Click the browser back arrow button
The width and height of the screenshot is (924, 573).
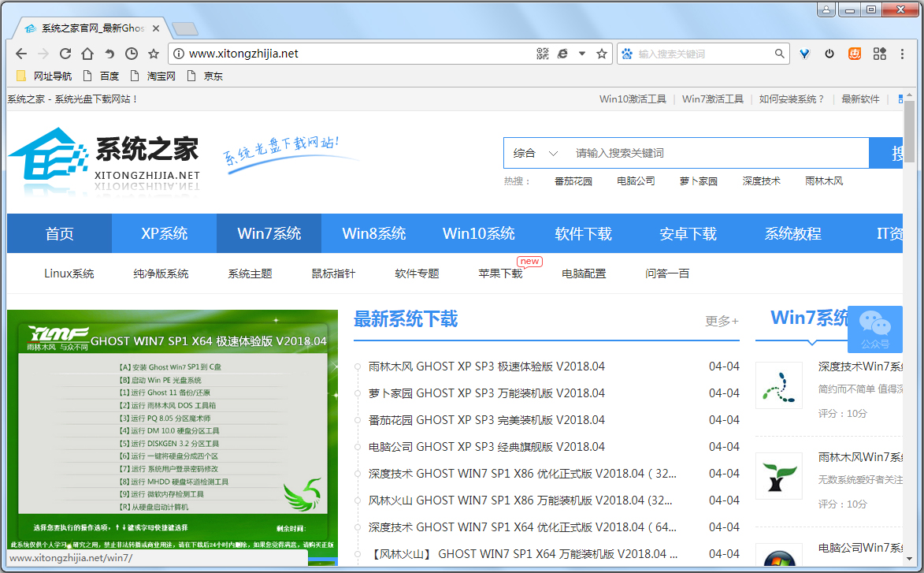pyautogui.click(x=21, y=54)
